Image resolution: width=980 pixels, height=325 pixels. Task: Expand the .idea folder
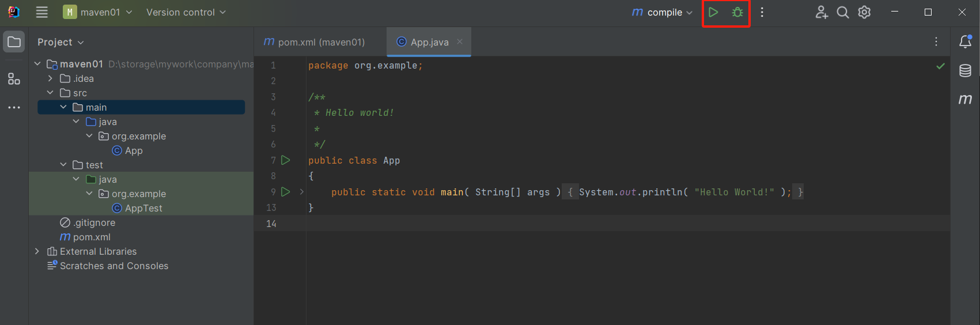coord(50,78)
